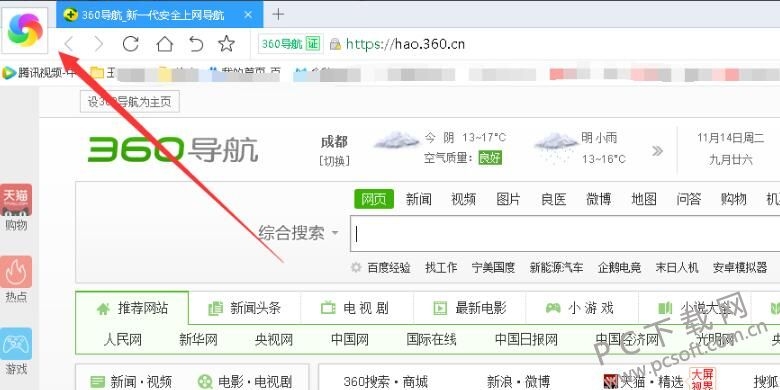
Task: Click hot search 末日人机
Action: tap(677, 268)
